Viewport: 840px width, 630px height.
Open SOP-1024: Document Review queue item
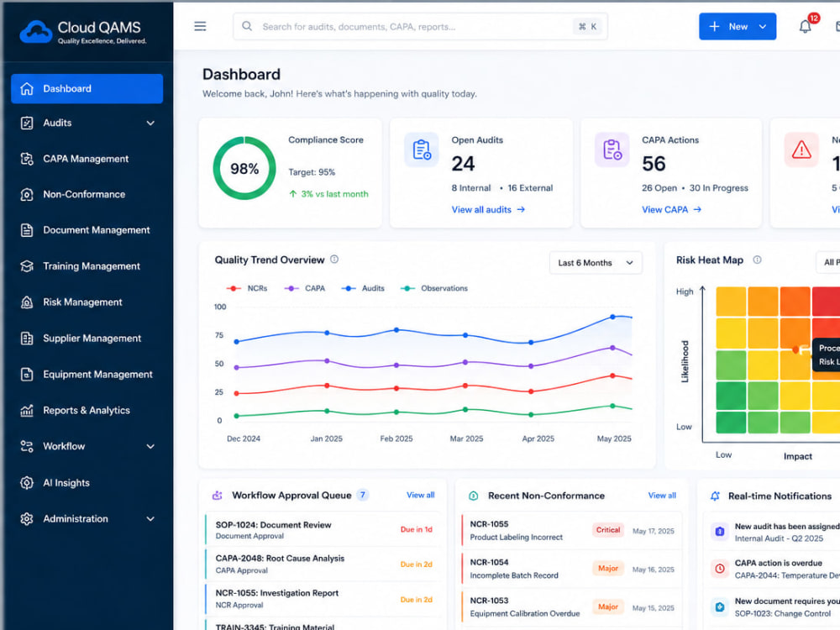pyautogui.click(x=322, y=530)
